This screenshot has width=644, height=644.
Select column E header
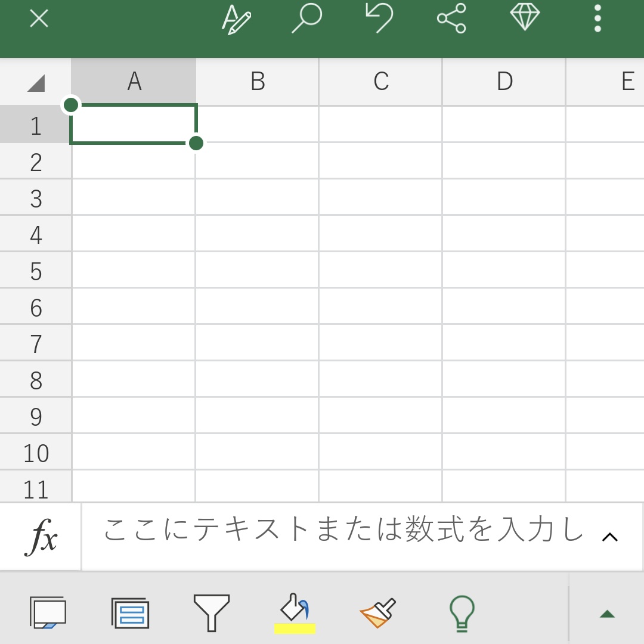coord(605,81)
